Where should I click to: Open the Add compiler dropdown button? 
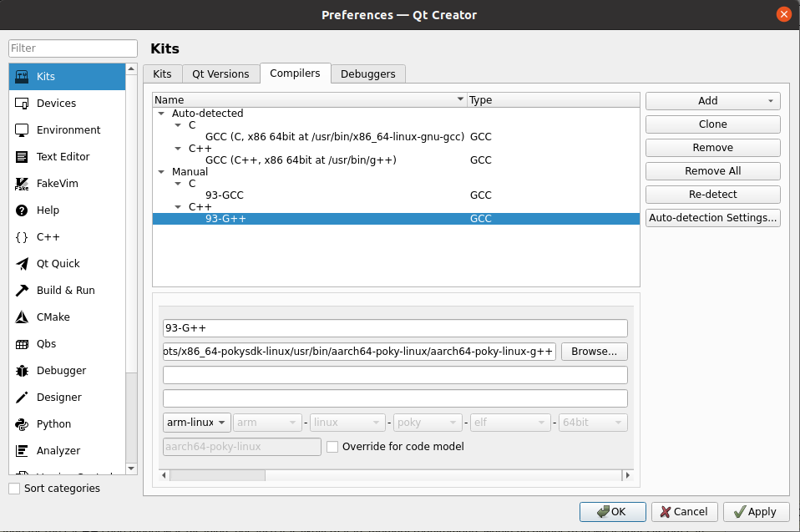tap(712, 101)
